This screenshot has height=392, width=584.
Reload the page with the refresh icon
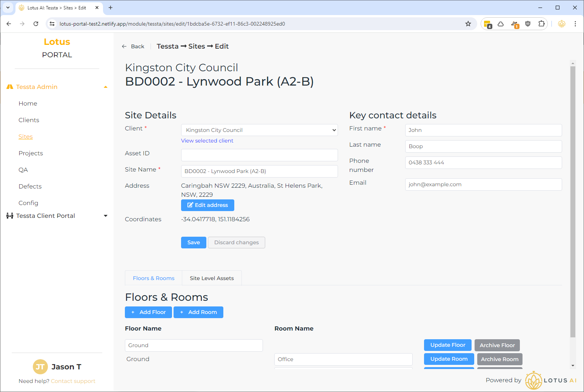36,24
